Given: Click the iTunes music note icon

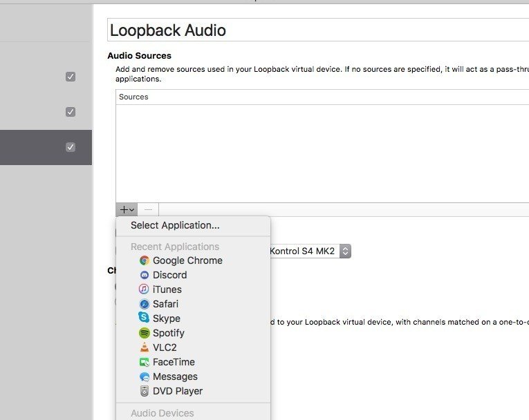Looking at the screenshot, I should (x=144, y=289).
